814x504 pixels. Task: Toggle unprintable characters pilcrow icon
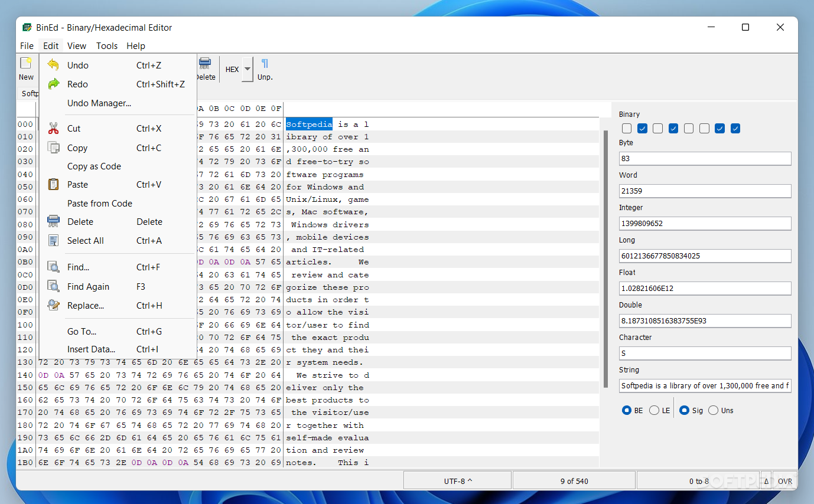point(265,63)
